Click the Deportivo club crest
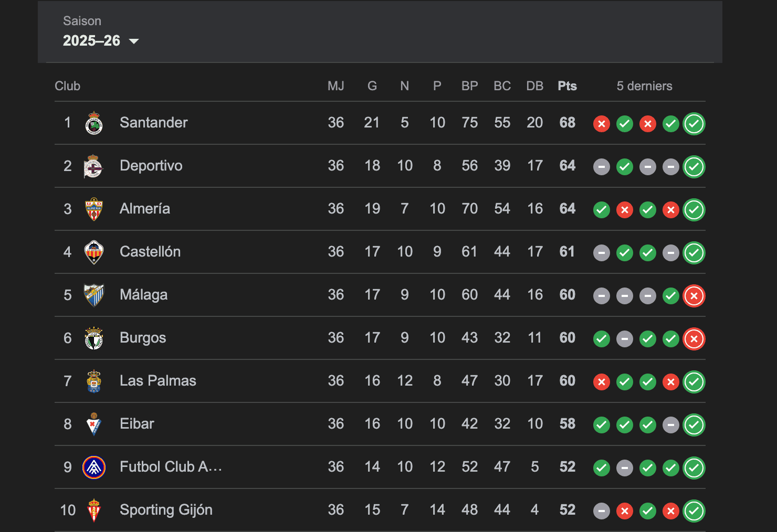 click(x=94, y=166)
